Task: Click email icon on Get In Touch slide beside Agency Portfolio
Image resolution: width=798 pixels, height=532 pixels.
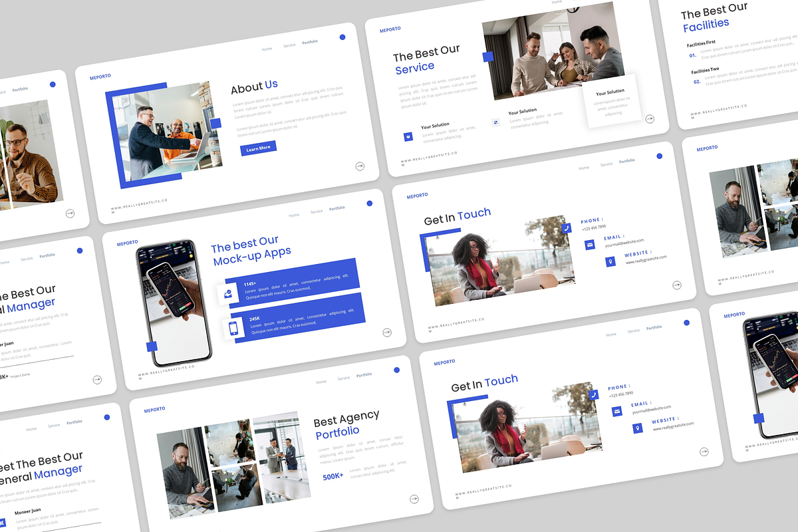Action: point(617,412)
